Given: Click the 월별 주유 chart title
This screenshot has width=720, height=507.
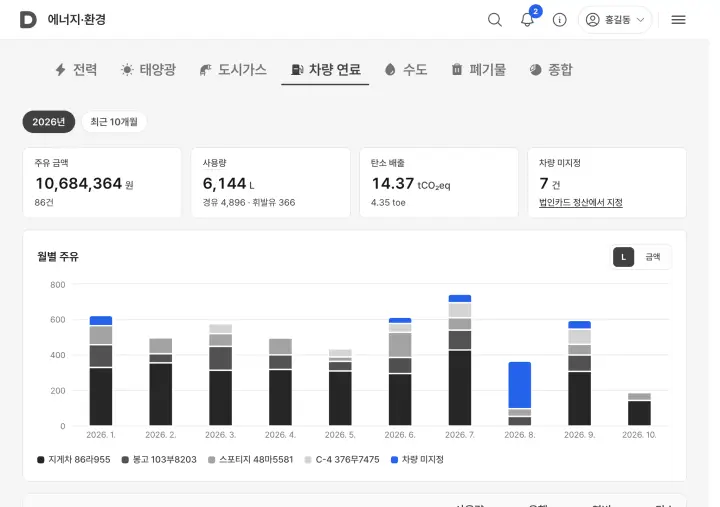Looking at the screenshot, I should (x=58, y=257).
